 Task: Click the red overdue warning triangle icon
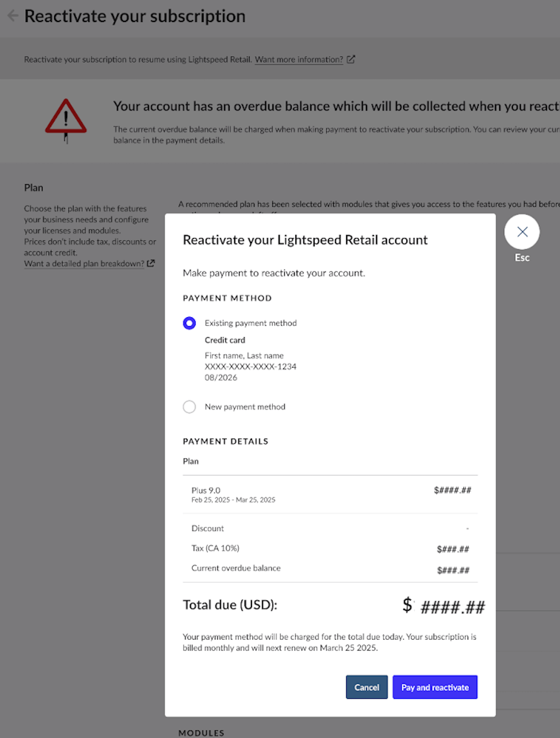(x=66, y=117)
